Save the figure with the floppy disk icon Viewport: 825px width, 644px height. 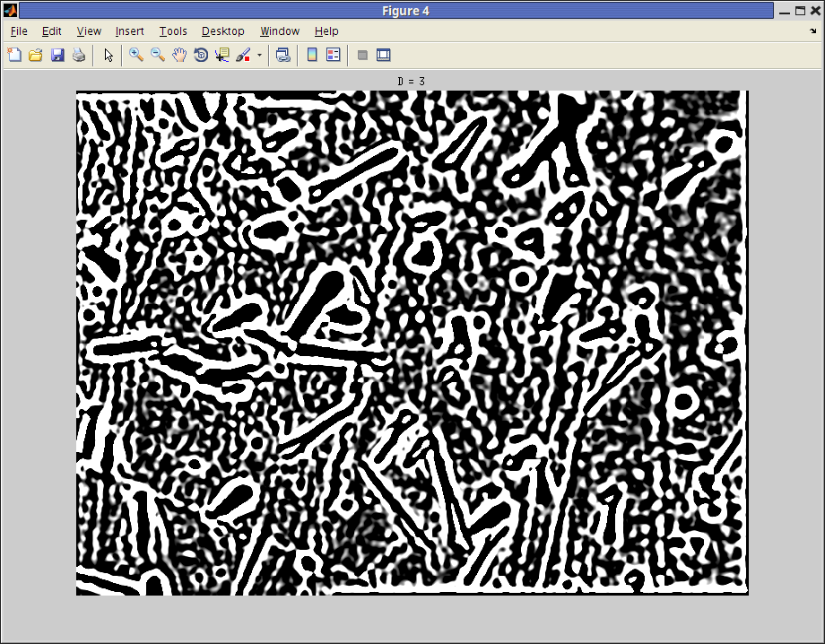57,55
